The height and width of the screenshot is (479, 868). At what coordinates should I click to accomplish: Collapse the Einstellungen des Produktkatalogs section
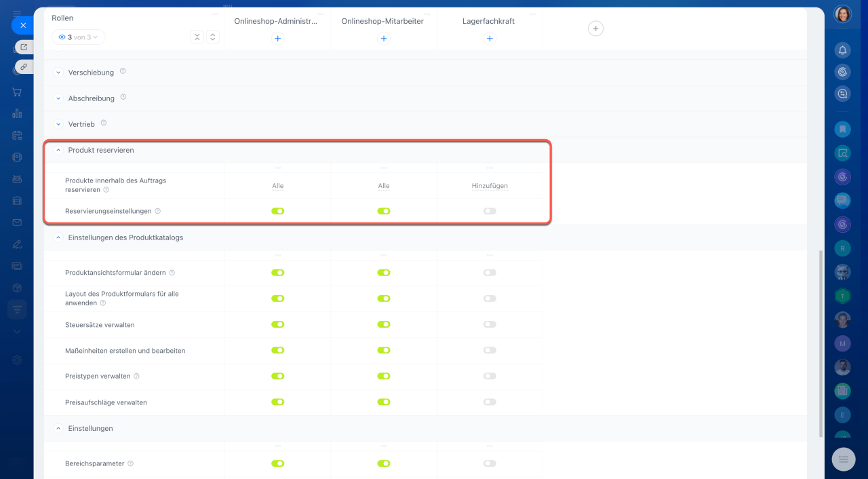(58, 237)
